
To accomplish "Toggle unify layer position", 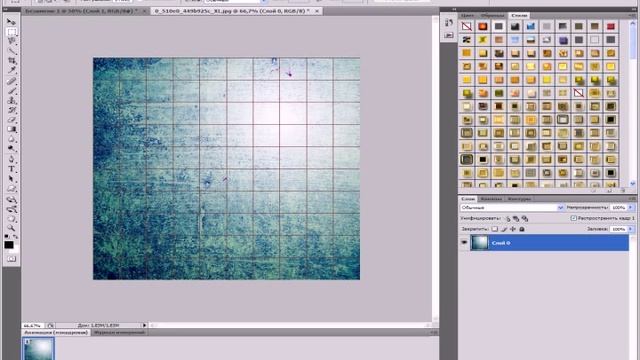I will click(x=508, y=219).
